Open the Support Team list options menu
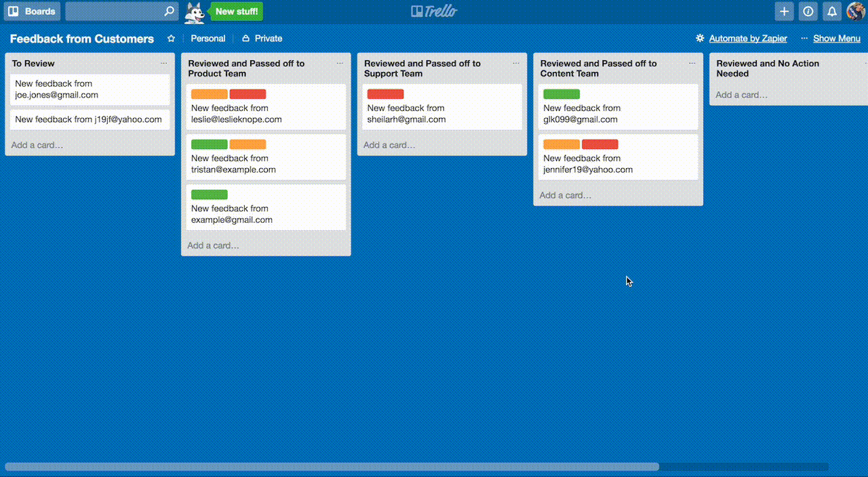The image size is (868, 477). click(516, 64)
